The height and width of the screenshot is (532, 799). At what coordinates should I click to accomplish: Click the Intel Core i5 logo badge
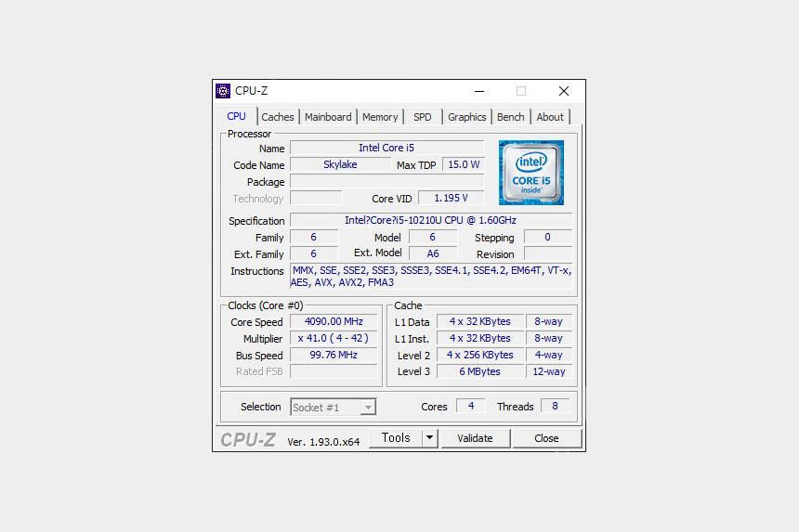click(x=531, y=173)
